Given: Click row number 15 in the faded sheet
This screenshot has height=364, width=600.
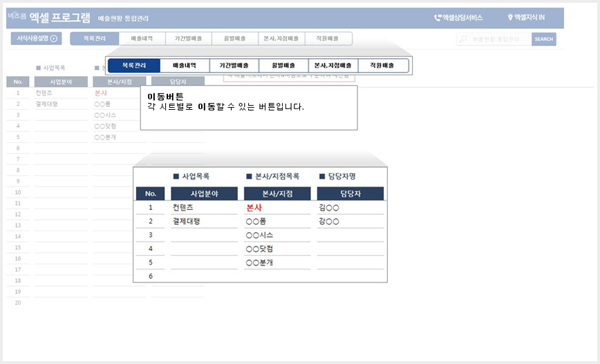Looking at the screenshot, I should (x=17, y=247).
